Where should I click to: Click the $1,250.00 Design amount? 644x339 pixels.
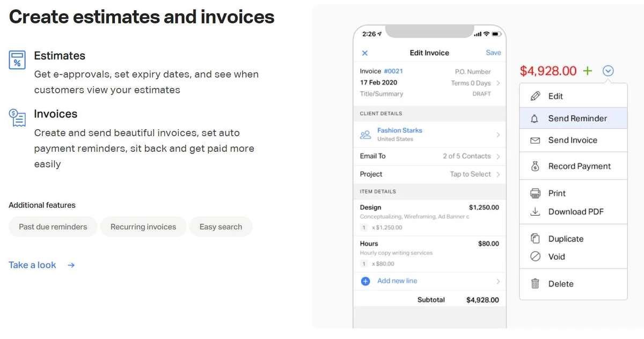click(x=484, y=208)
